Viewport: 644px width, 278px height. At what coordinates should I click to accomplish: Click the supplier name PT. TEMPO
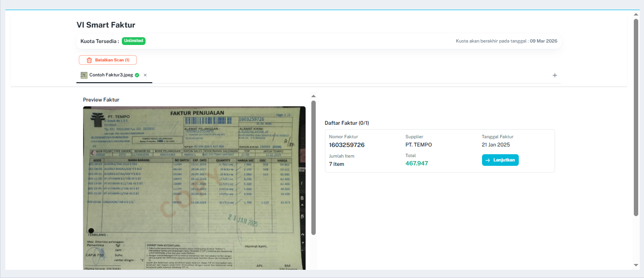click(x=419, y=145)
